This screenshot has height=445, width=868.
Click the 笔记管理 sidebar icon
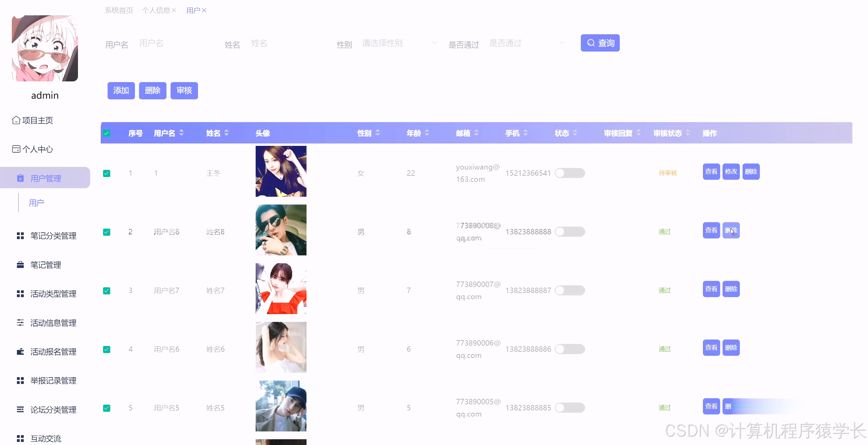point(20,265)
